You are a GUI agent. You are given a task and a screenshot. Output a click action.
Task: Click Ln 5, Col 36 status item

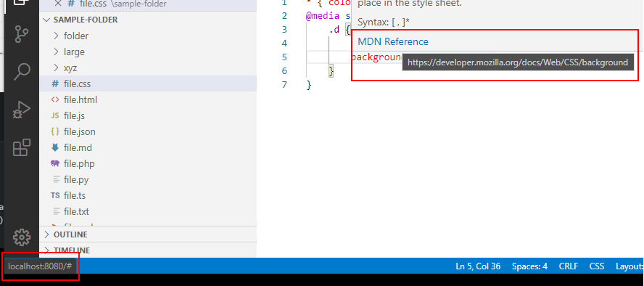point(478,266)
